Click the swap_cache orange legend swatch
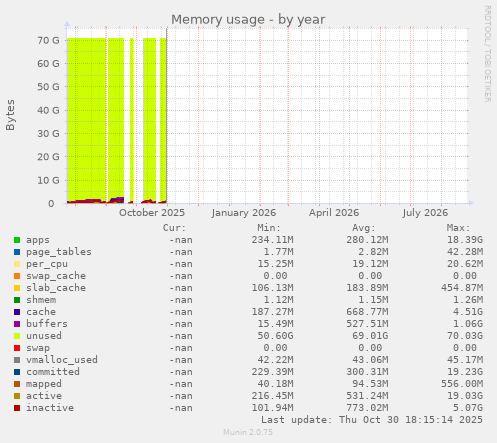 pyautogui.click(x=17, y=276)
